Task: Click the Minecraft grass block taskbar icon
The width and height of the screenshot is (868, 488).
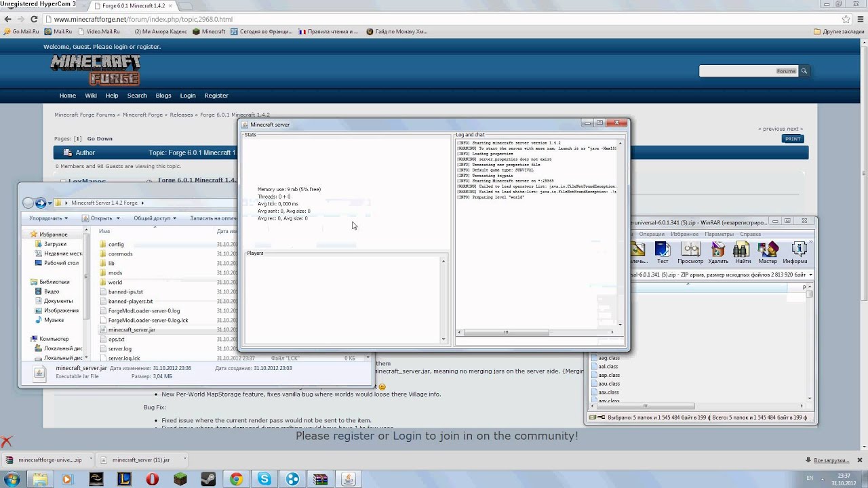Action: (x=180, y=479)
